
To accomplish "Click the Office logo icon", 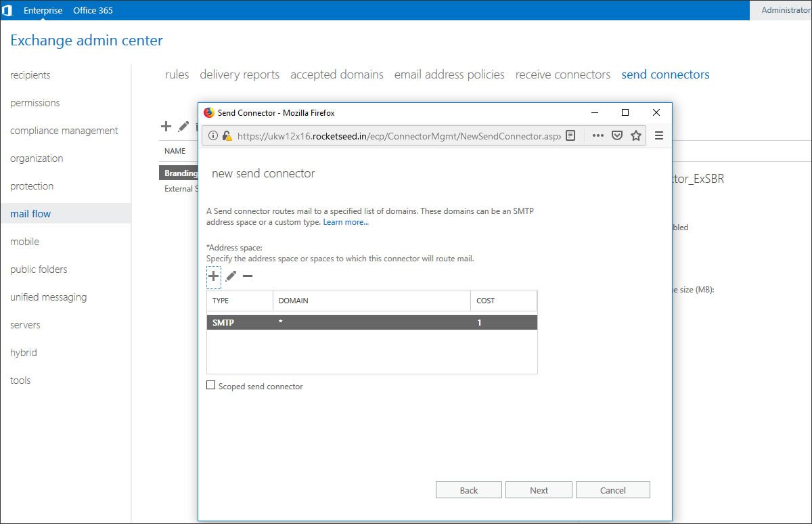I will click(7, 10).
